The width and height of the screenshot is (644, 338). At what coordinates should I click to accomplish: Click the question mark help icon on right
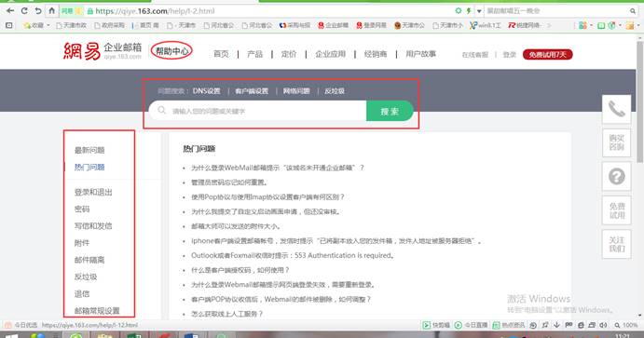coord(616,176)
